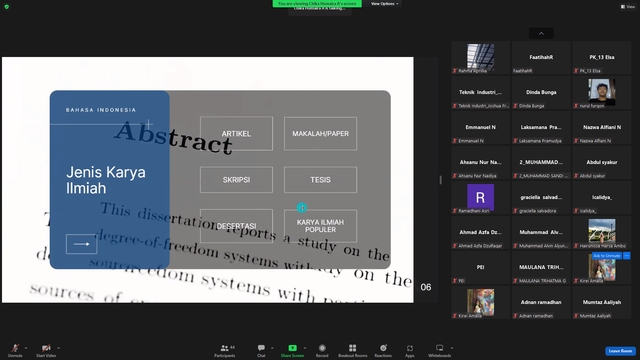The height and width of the screenshot is (360, 640).
Task: Open Breakout Rooms
Action: pyautogui.click(x=353, y=350)
